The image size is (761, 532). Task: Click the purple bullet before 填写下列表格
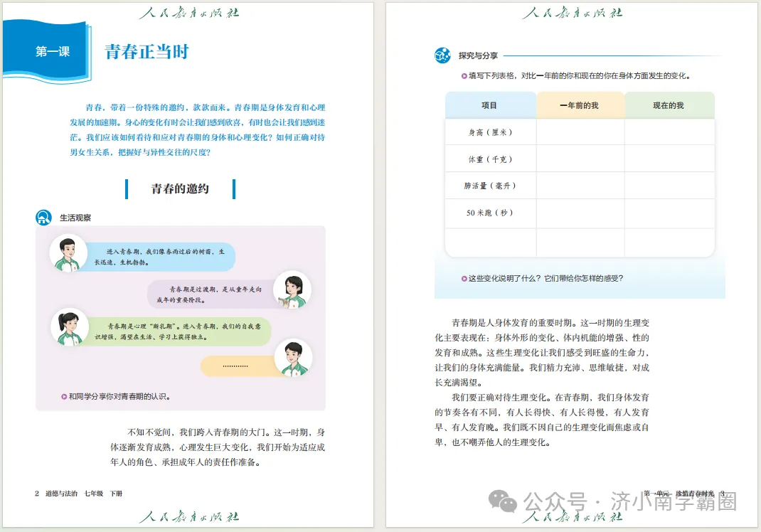(x=464, y=75)
